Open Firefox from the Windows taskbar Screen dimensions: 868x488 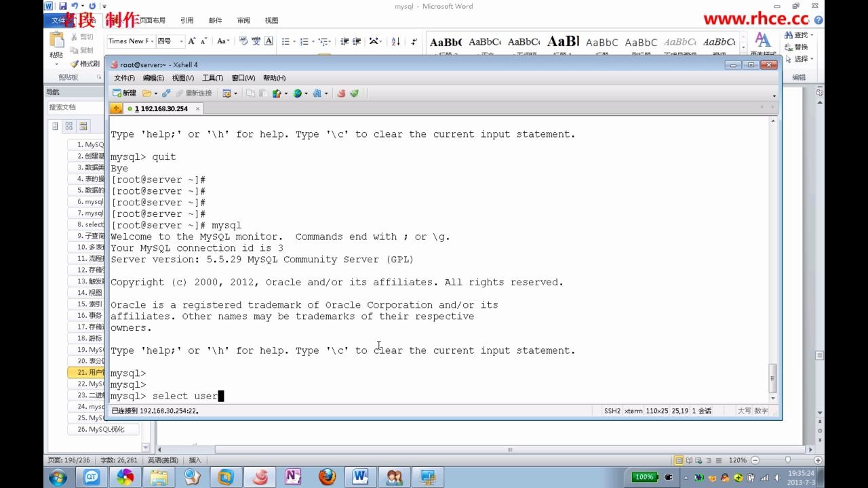coord(327,476)
